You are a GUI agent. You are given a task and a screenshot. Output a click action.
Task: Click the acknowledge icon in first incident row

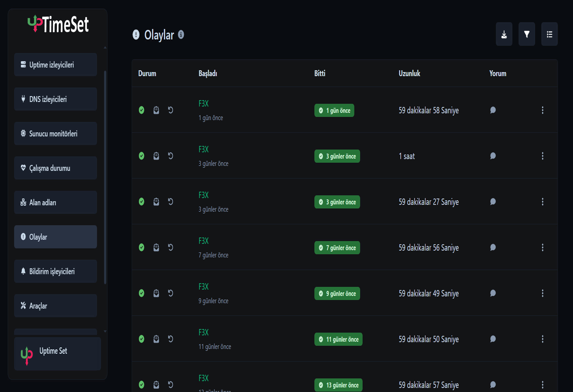[x=156, y=110]
